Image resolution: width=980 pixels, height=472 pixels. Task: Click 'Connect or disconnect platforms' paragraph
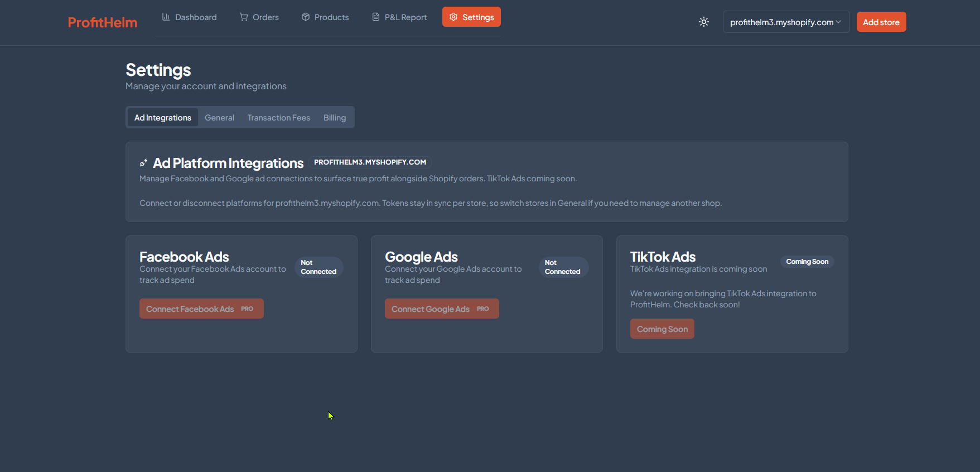tap(431, 203)
